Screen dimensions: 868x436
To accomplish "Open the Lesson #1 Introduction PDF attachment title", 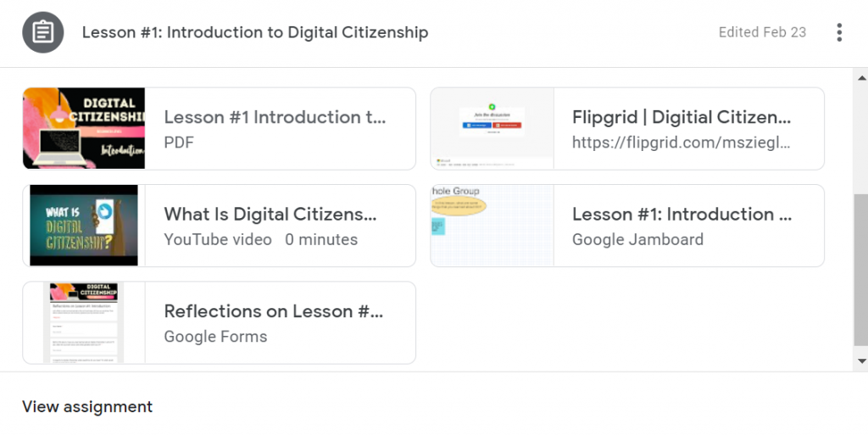I will (275, 117).
